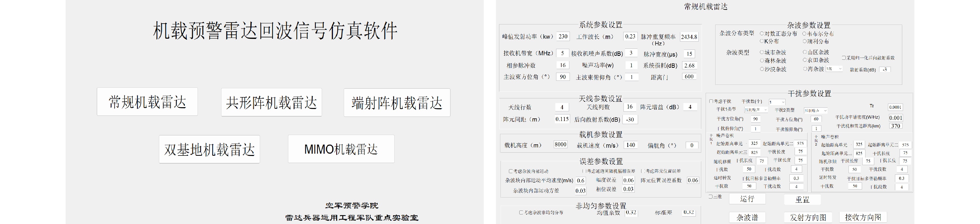Expand the 海杂波 level dropdown
980x224 pixels.
click(x=834, y=69)
